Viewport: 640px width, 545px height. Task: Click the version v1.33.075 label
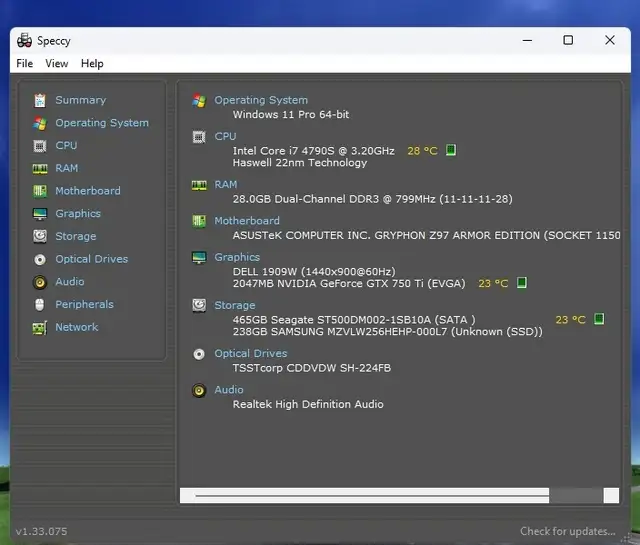coord(42,532)
